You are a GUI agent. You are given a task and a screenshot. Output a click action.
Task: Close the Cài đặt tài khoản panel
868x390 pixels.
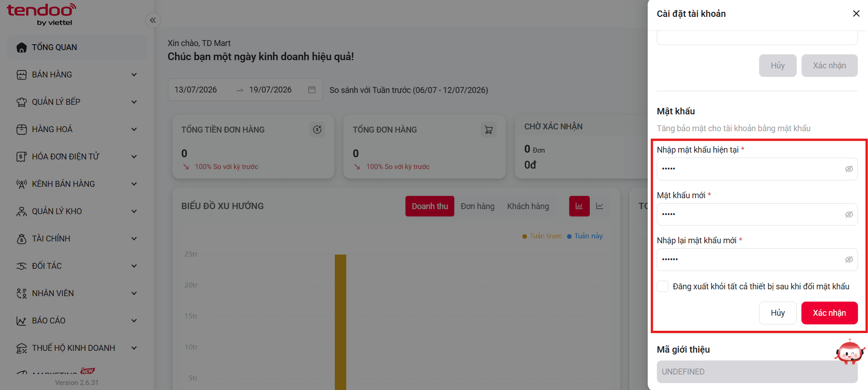point(856,14)
